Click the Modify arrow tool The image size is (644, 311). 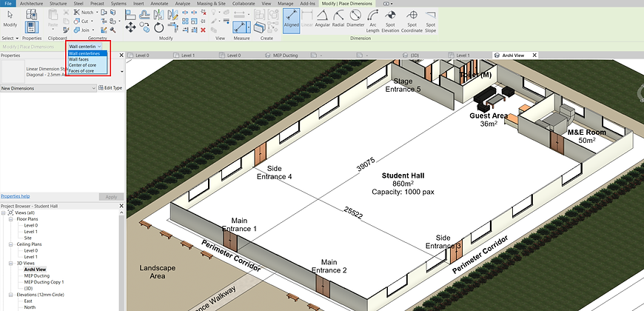[x=10, y=19]
